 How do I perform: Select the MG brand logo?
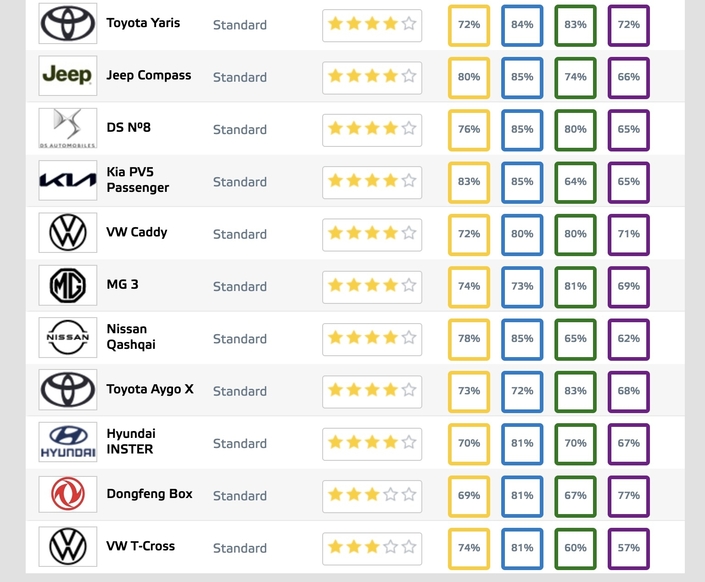pyautogui.click(x=68, y=286)
